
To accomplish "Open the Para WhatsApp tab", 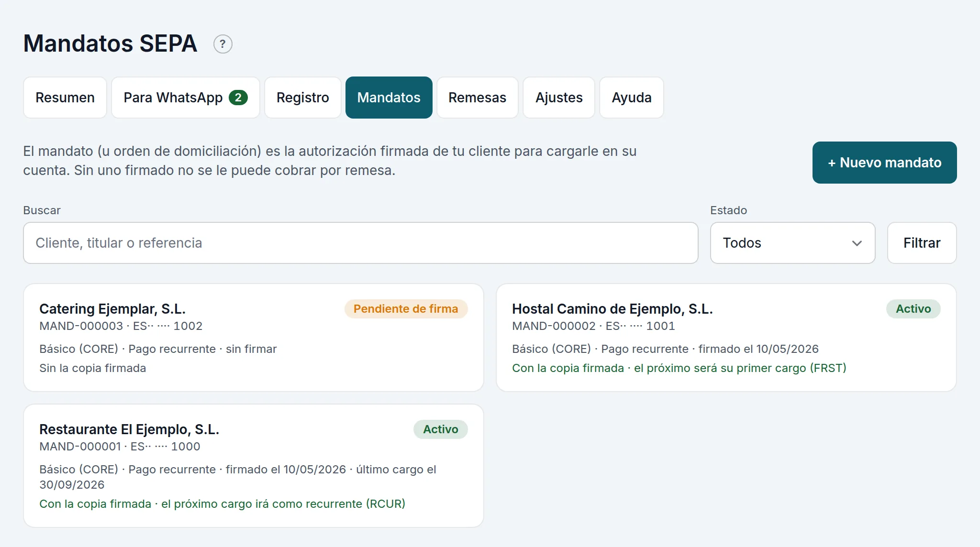I will pyautogui.click(x=186, y=98).
